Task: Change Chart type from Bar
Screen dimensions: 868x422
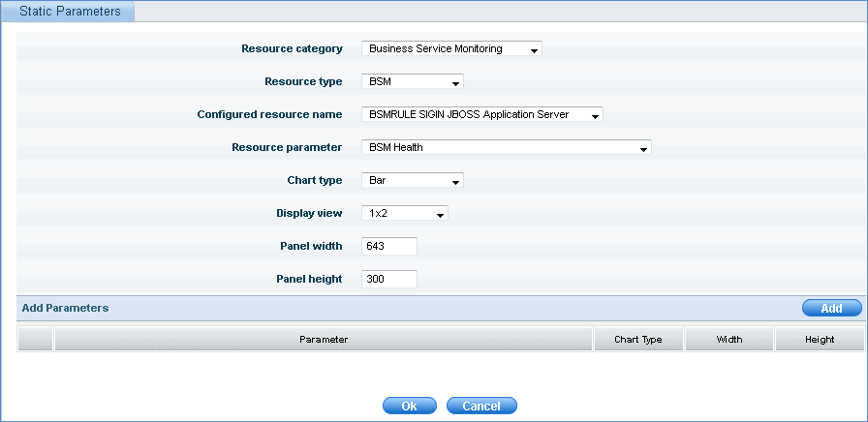Action: [x=412, y=181]
